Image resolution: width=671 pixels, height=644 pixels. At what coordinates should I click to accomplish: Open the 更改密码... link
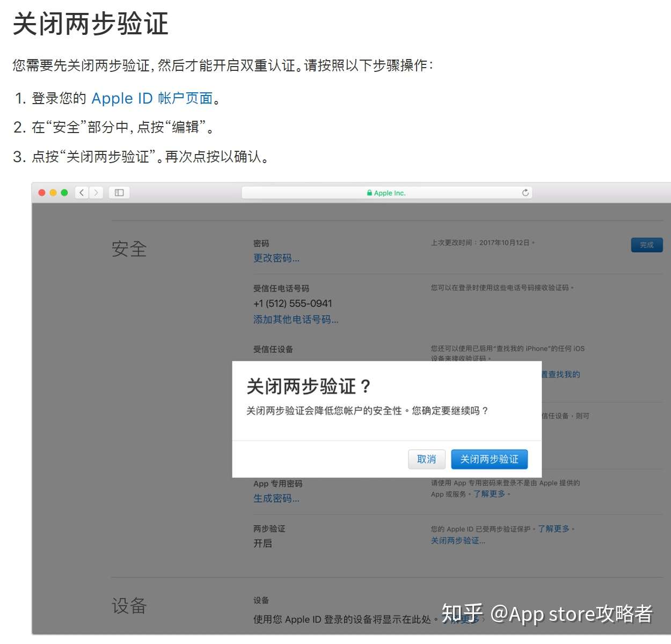pyautogui.click(x=276, y=258)
